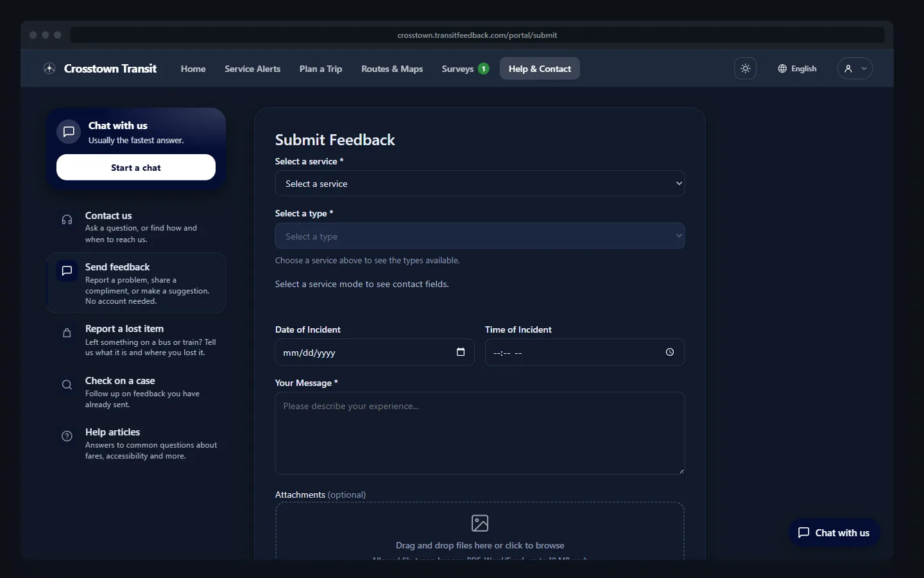The width and height of the screenshot is (924, 578).
Task: Open the user account menu
Action: 855,69
